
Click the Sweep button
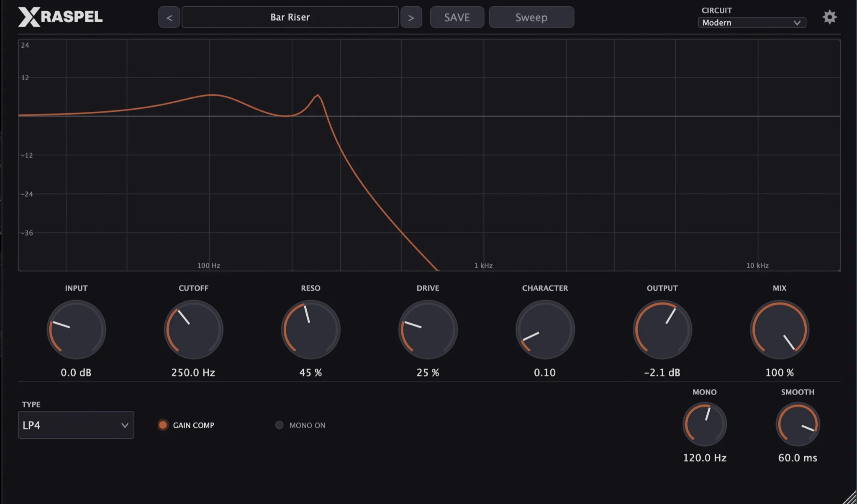tap(531, 17)
